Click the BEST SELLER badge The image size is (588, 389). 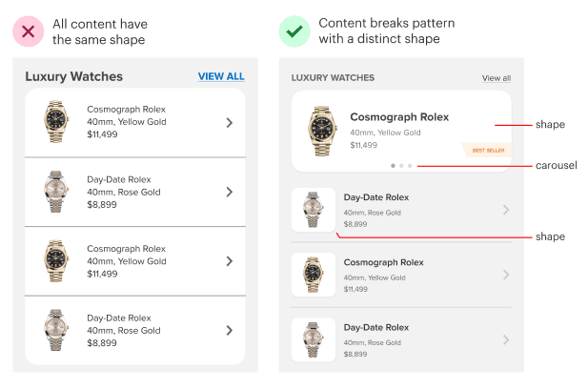[487, 150]
